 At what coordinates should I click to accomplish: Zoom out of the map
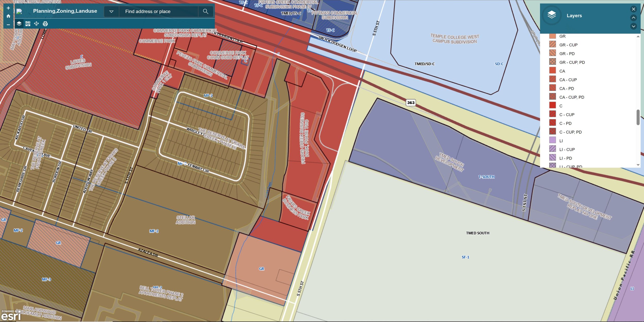pos(8,24)
